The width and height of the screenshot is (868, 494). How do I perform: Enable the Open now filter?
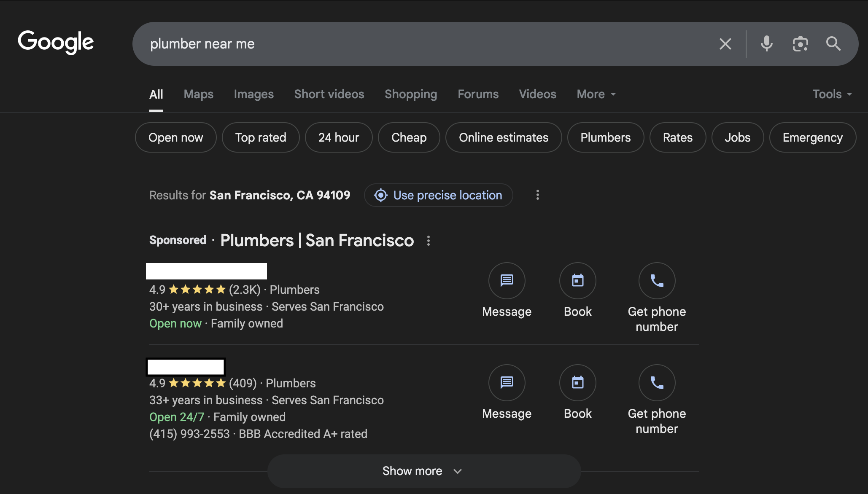tap(175, 137)
